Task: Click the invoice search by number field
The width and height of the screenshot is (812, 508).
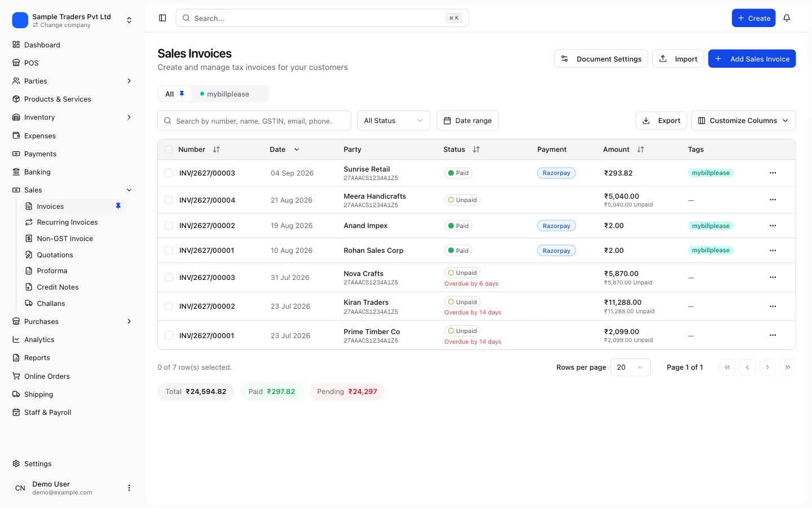Action: tap(254, 121)
